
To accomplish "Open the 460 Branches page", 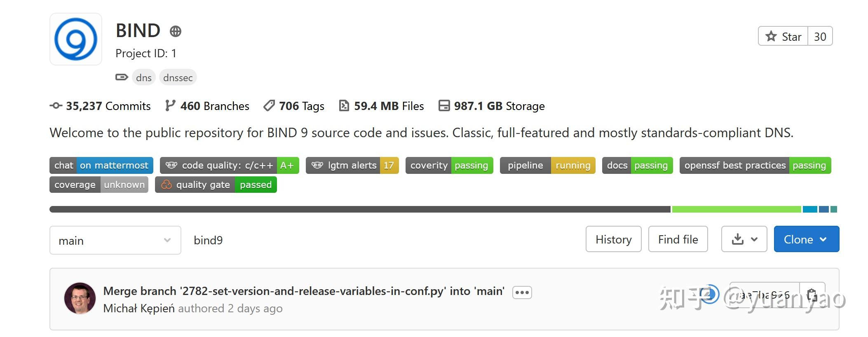I will (207, 106).
